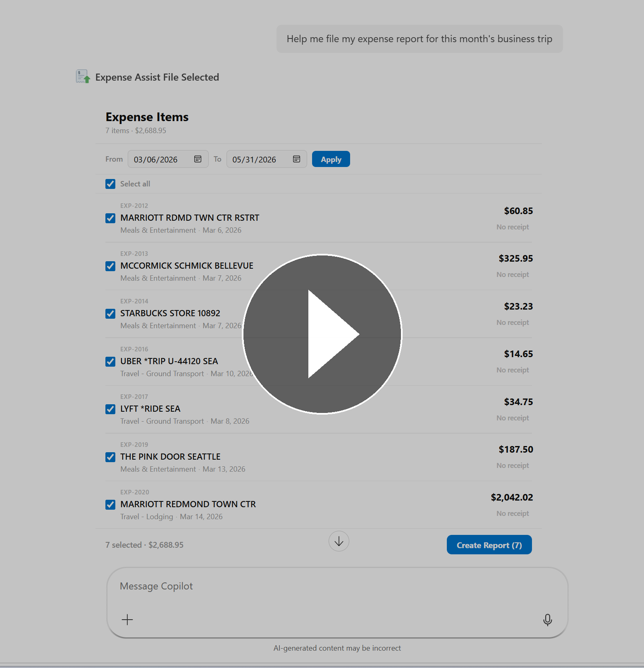This screenshot has width=644, height=668.
Task: Uncheck THE PINK DOOR SEATTLE expense
Action: [x=110, y=457]
